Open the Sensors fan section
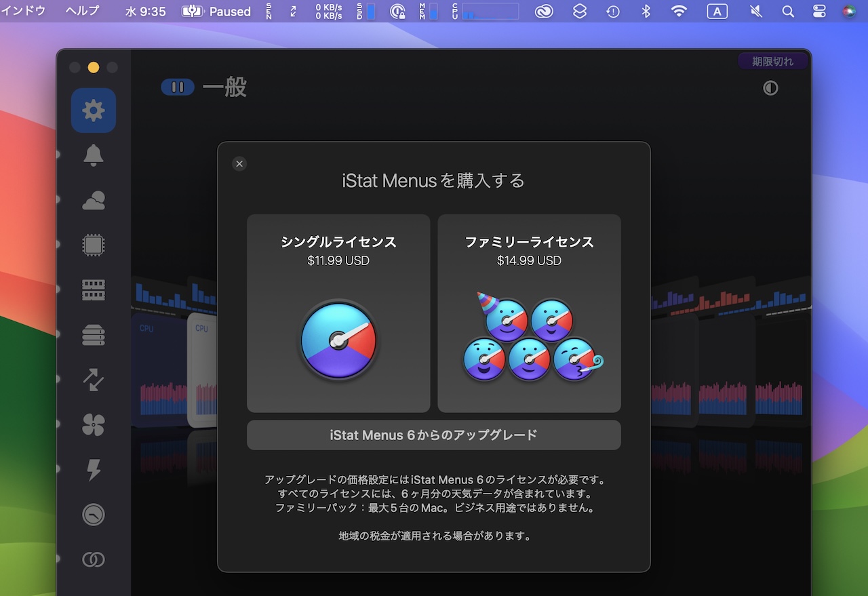 (x=94, y=425)
